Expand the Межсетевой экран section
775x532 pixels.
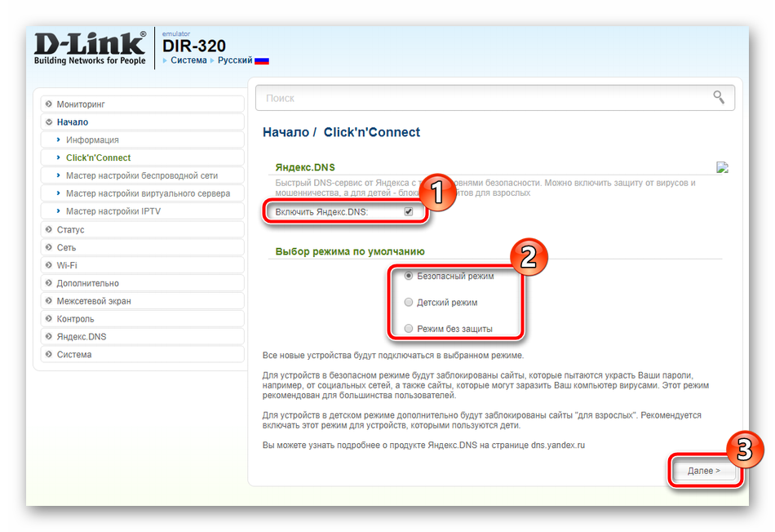coord(142,300)
